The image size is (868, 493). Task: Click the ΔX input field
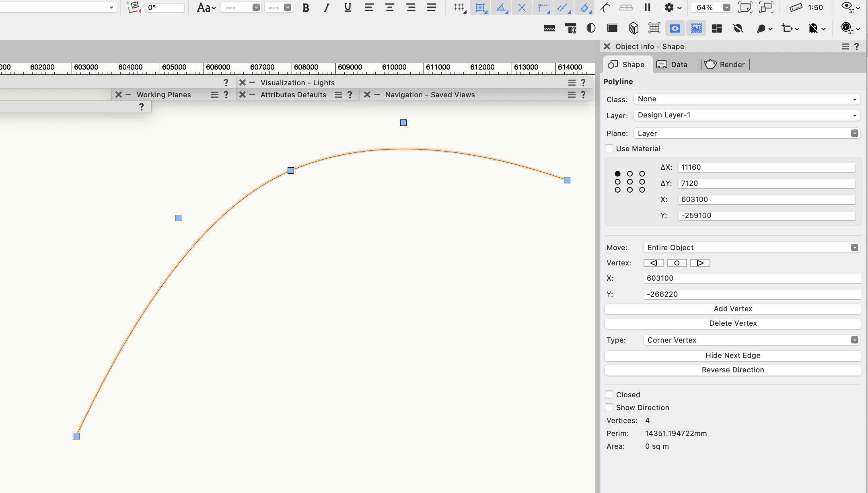tap(766, 167)
